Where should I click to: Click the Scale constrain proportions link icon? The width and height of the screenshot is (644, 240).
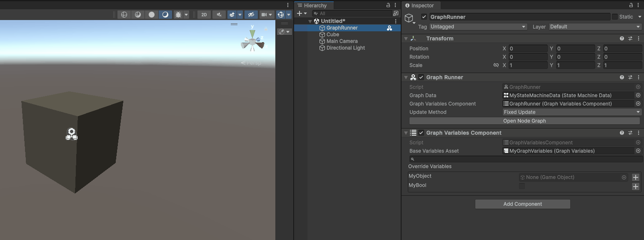[x=496, y=66]
